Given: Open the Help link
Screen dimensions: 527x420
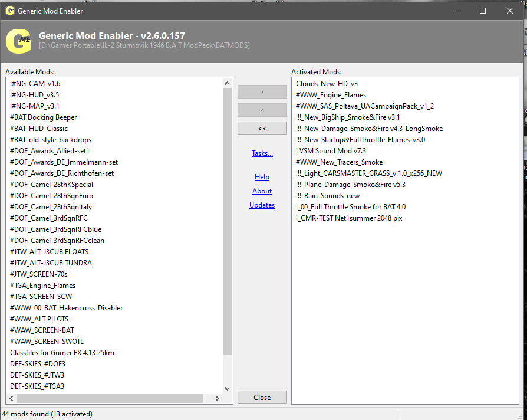Looking at the screenshot, I should [262, 177].
